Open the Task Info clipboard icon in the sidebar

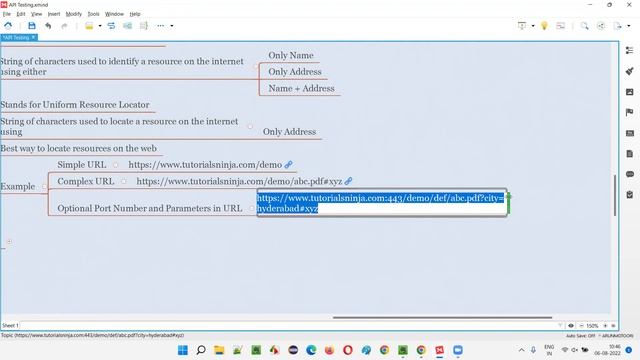pos(629,195)
